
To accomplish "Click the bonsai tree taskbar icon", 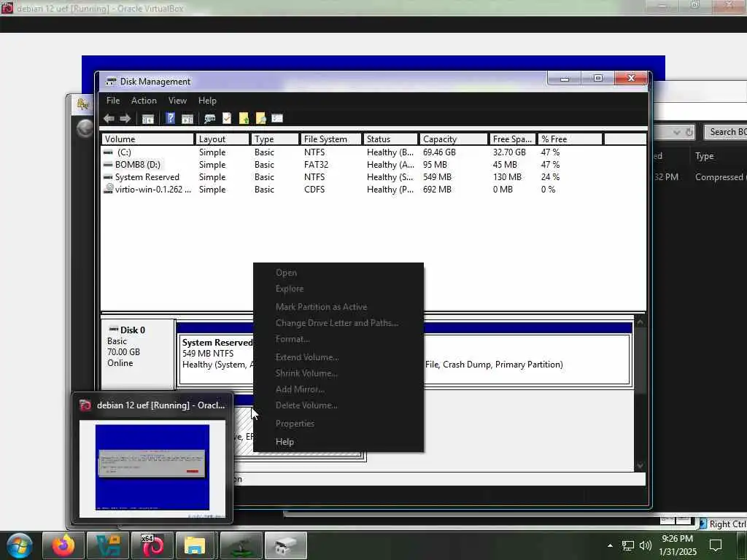I will point(241,545).
